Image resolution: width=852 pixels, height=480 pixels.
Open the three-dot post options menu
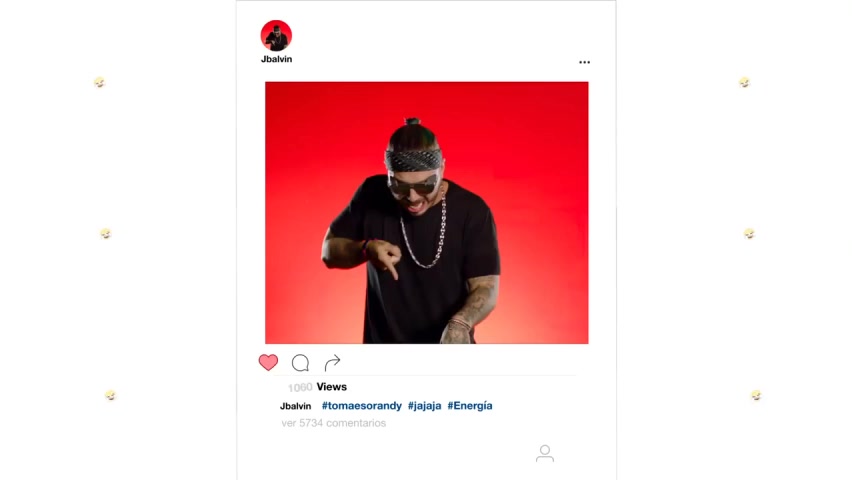584,62
